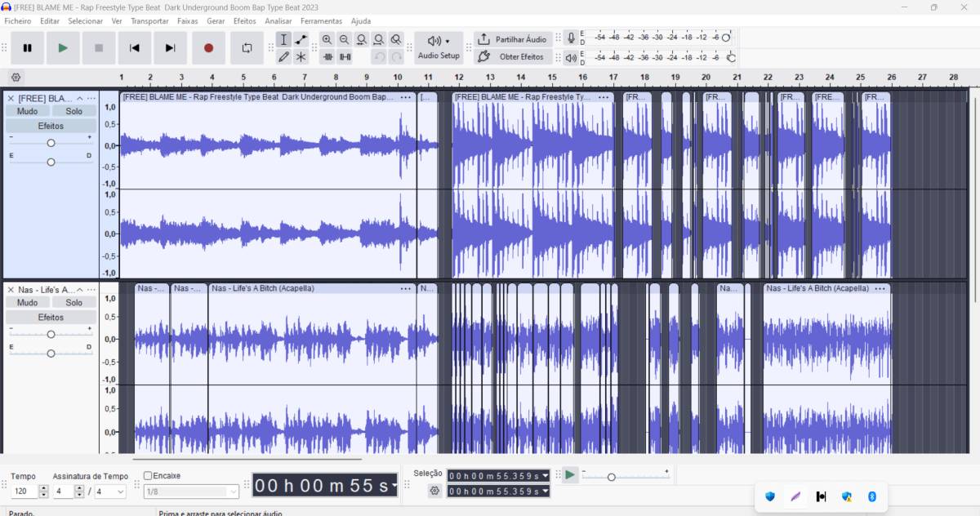Click Fit Selection to Width zoom icon
The height and width of the screenshot is (516, 980).
pyautogui.click(x=362, y=39)
